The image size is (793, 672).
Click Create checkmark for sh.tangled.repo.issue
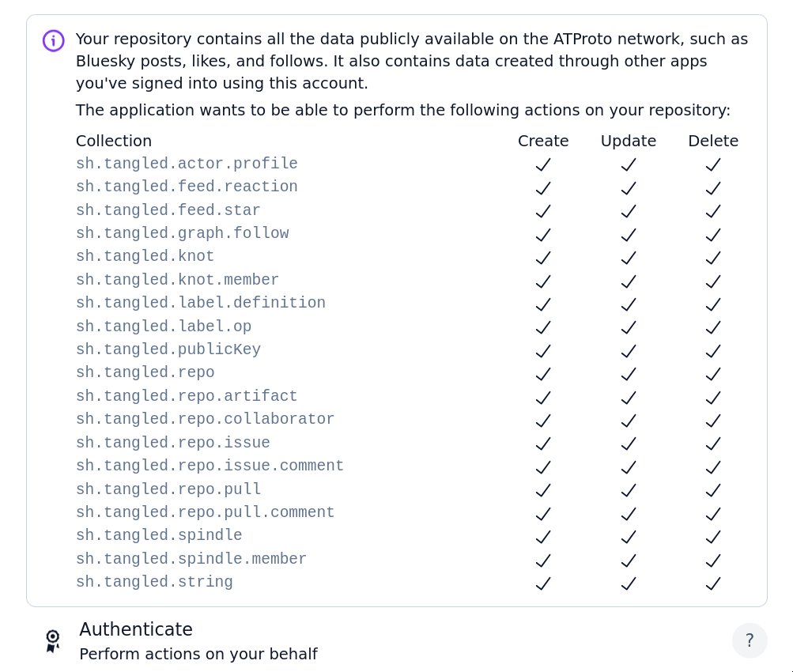(x=543, y=444)
